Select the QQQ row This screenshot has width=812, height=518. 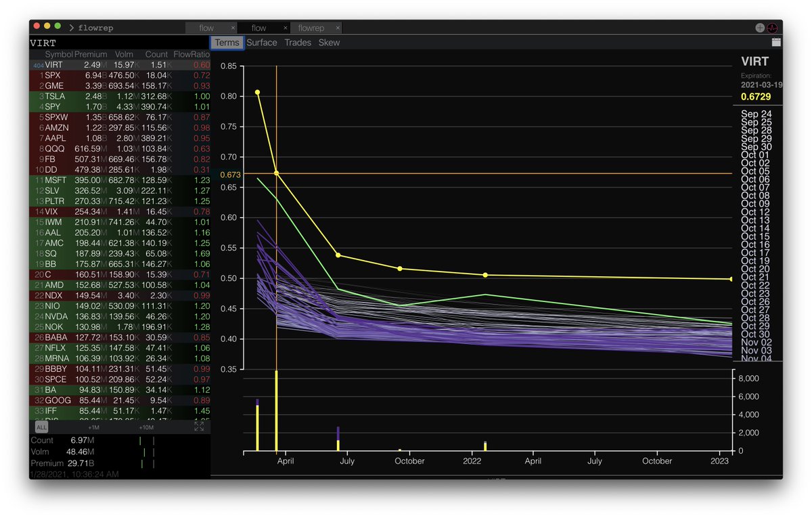pos(120,148)
